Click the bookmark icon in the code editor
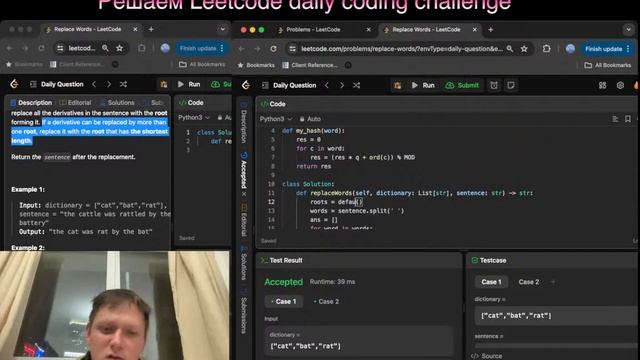 628,119
